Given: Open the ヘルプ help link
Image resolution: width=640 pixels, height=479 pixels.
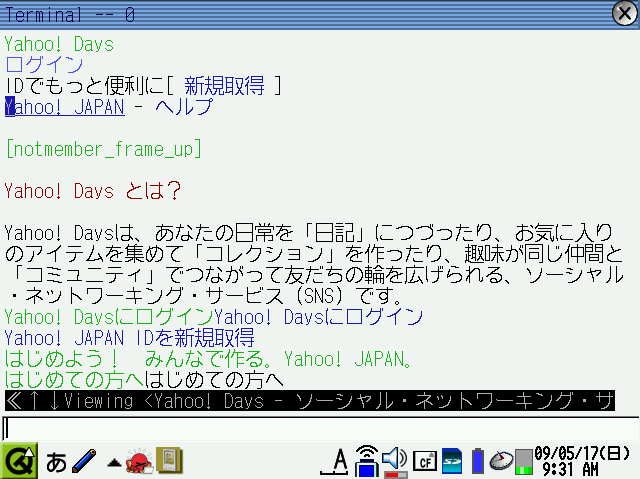Looking at the screenshot, I should coord(184,106).
